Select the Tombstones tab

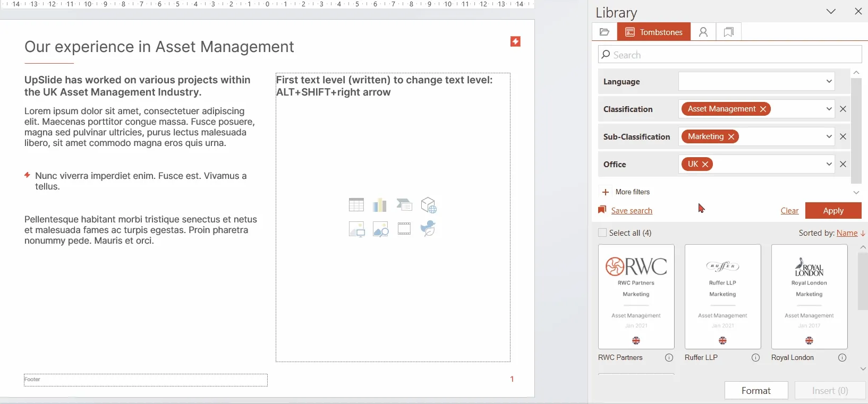(x=654, y=32)
